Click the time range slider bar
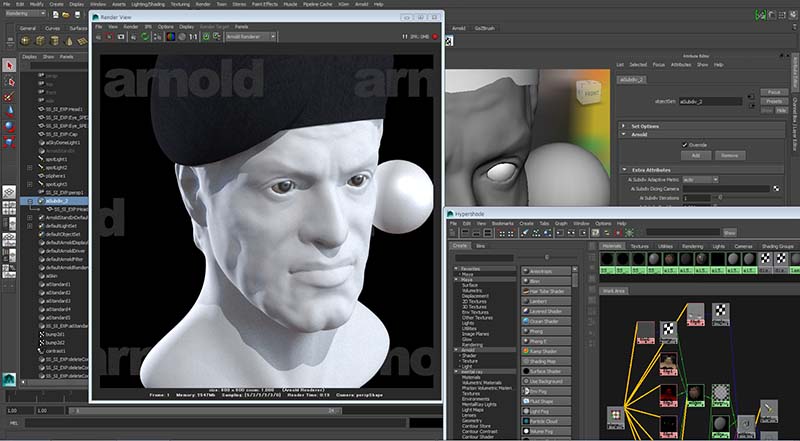The height and width of the screenshot is (441, 800). click(x=205, y=410)
